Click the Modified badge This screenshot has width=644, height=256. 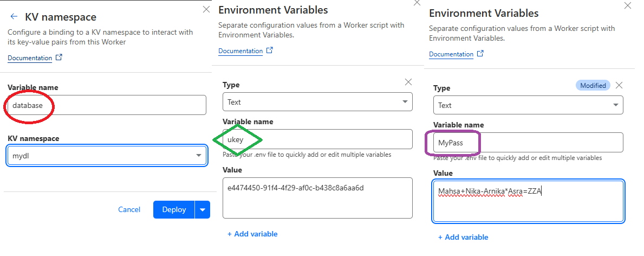point(593,86)
